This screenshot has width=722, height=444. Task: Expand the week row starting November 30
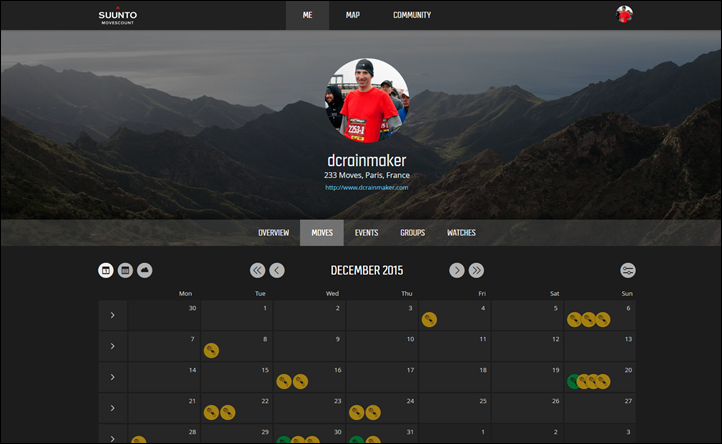(112, 315)
